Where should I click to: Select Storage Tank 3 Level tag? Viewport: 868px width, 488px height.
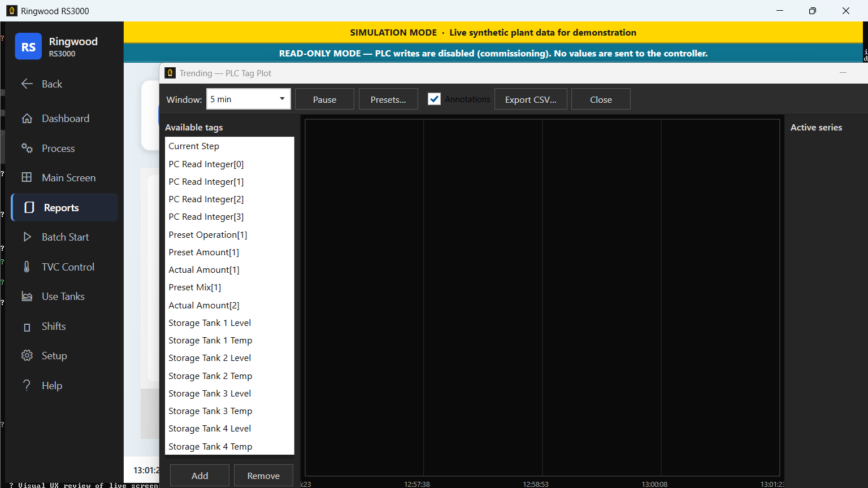pos(229,394)
